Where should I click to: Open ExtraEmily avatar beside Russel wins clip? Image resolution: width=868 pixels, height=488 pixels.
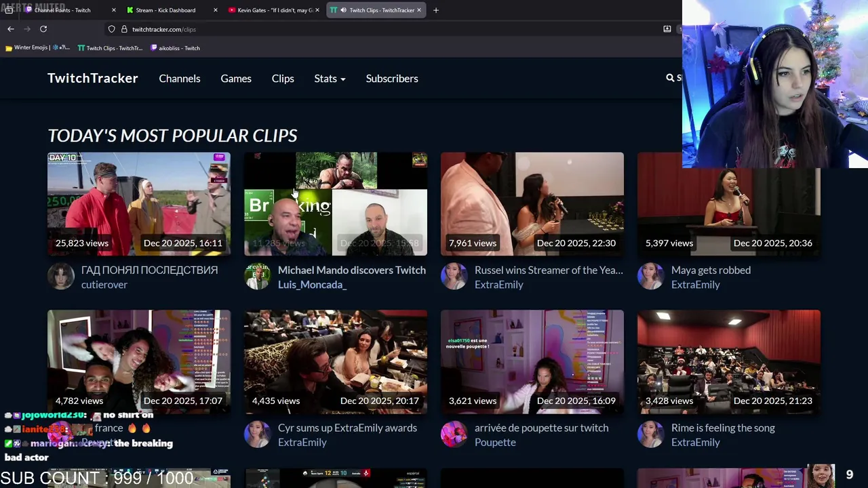454,277
